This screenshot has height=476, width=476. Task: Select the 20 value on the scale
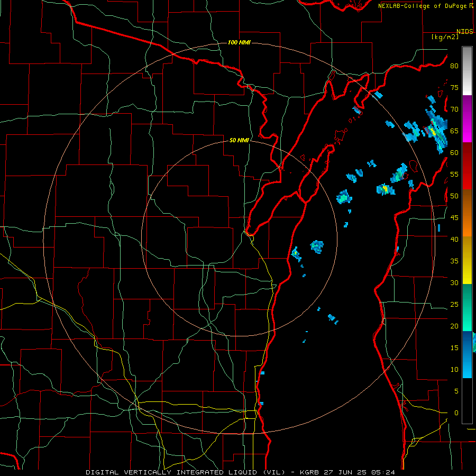(454, 326)
